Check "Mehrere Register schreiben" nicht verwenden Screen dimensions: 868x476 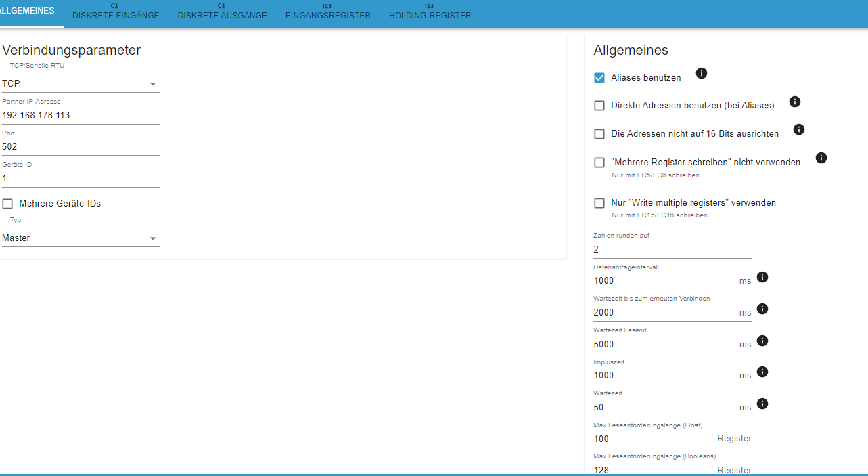(599, 163)
